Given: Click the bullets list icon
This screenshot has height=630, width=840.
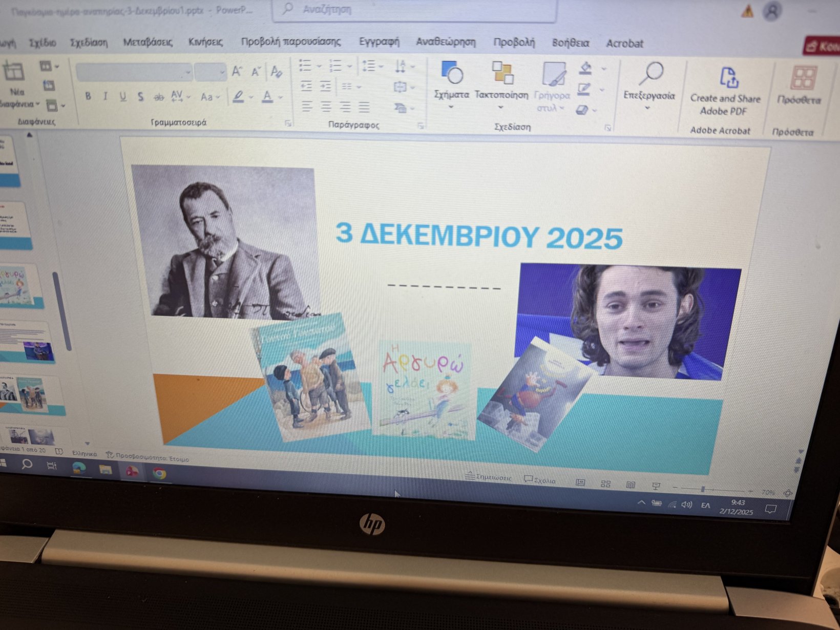Looking at the screenshot, I should [306, 66].
